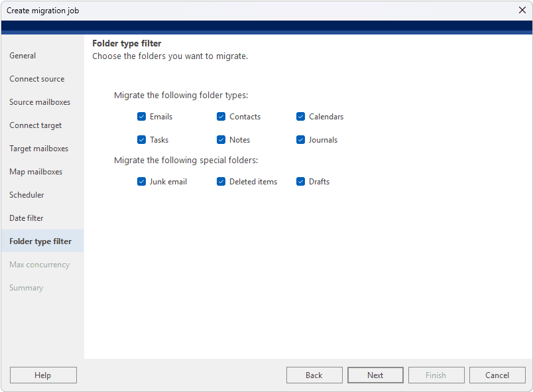Screen dimensions: 533x392
Task: Toggle the Notes checkbox
Action: tap(221, 140)
